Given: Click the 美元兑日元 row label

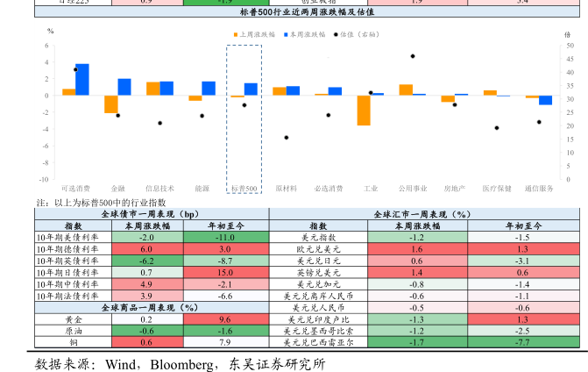Looking at the screenshot, I should (318, 261).
